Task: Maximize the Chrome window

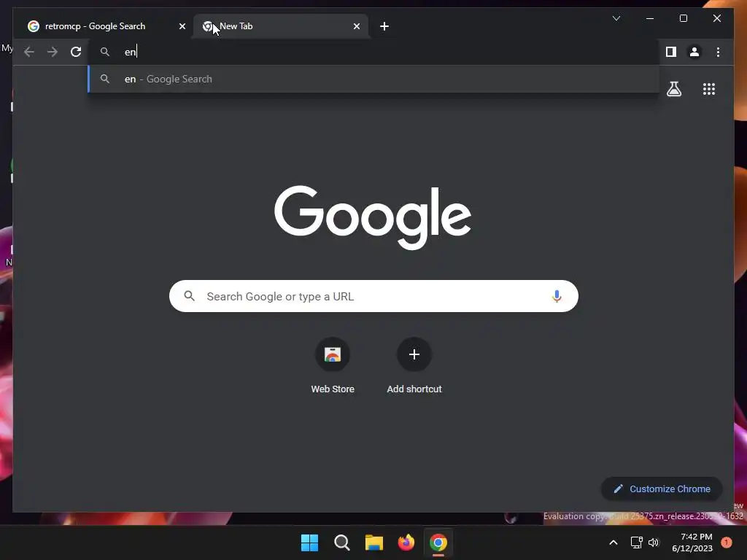Action: 683,18
